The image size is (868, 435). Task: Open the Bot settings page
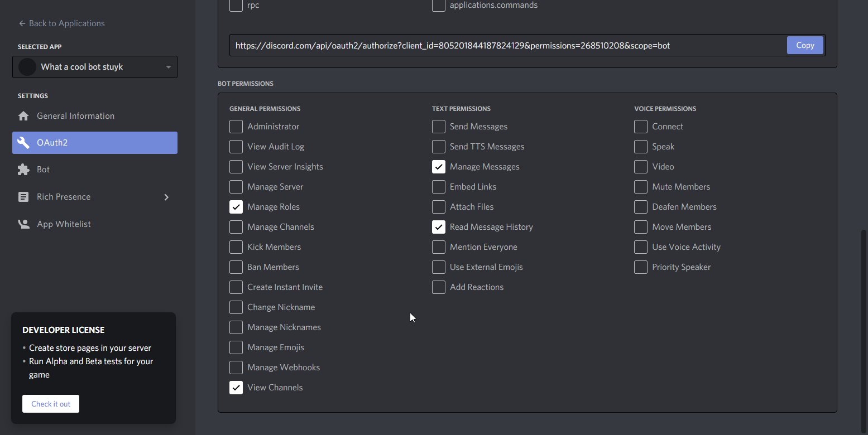tap(44, 170)
